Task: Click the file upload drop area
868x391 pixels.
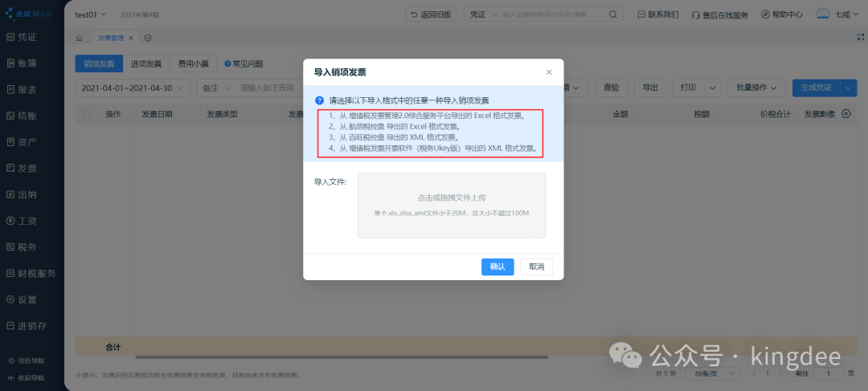Action: (x=451, y=205)
